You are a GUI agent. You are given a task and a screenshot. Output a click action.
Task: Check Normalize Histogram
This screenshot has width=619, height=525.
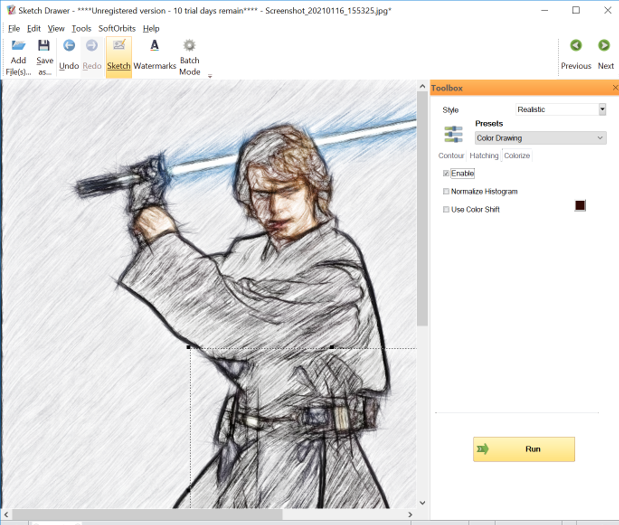click(446, 191)
